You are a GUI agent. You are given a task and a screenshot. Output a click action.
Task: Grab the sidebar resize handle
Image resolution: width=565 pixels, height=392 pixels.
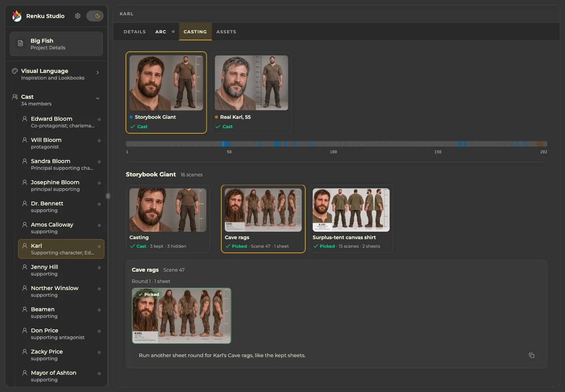click(108, 196)
